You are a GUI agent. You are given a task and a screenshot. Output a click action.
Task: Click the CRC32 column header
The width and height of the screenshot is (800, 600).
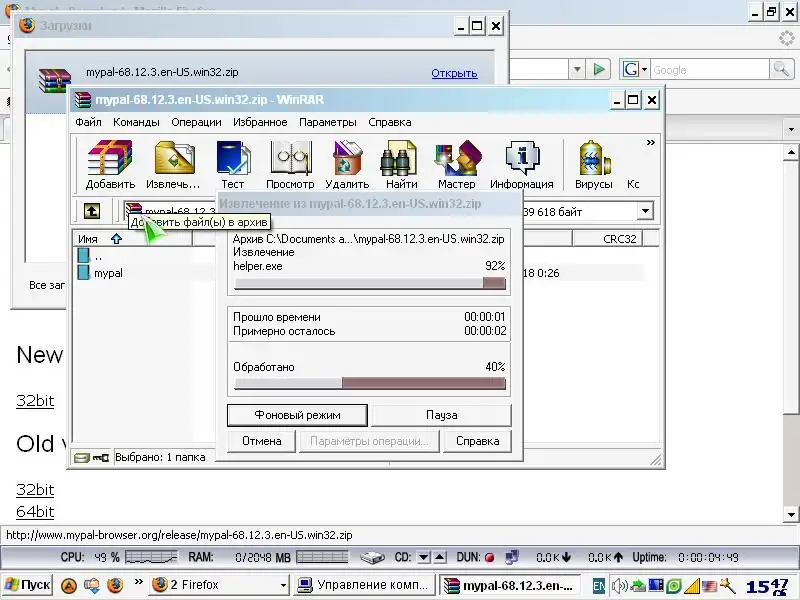pyautogui.click(x=607, y=239)
